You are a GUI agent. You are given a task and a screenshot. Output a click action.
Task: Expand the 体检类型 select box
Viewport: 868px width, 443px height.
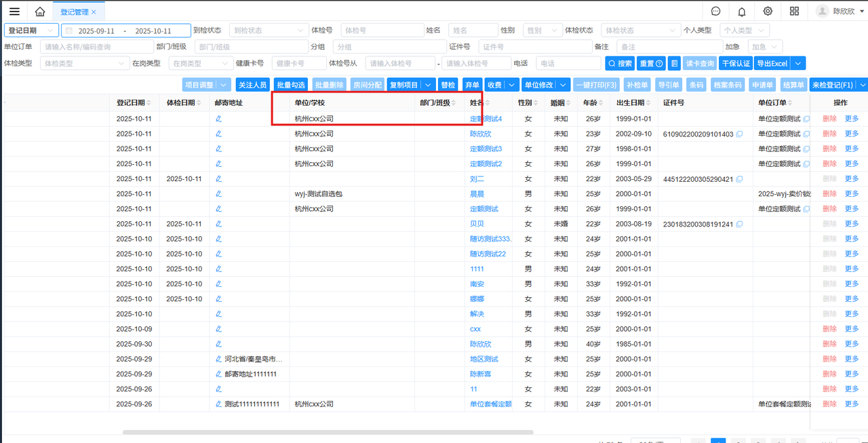point(84,63)
